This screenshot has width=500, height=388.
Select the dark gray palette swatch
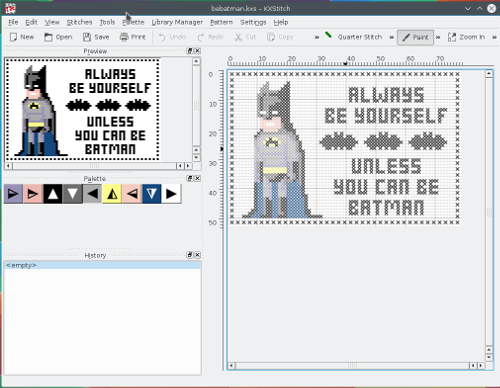tap(72, 194)
